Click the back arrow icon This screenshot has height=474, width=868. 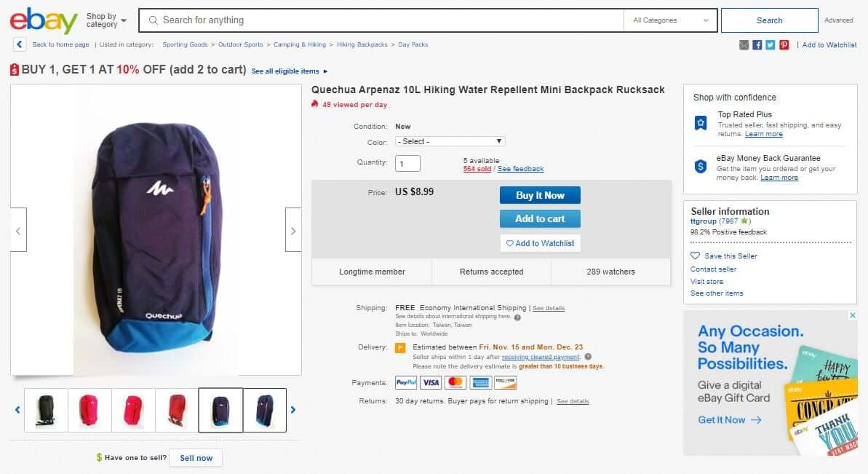click(20, 44)
